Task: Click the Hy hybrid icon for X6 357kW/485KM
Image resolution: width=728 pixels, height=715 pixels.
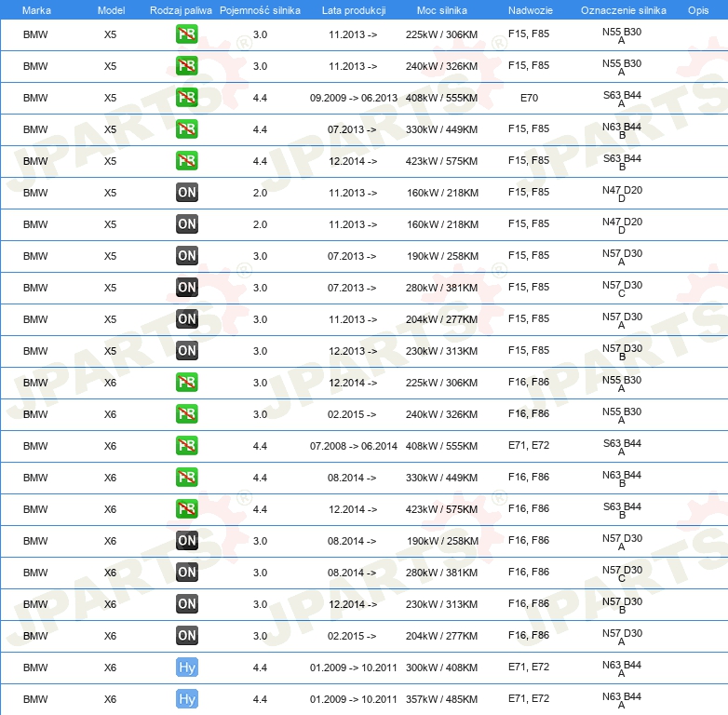Action: tap(187, 699)
